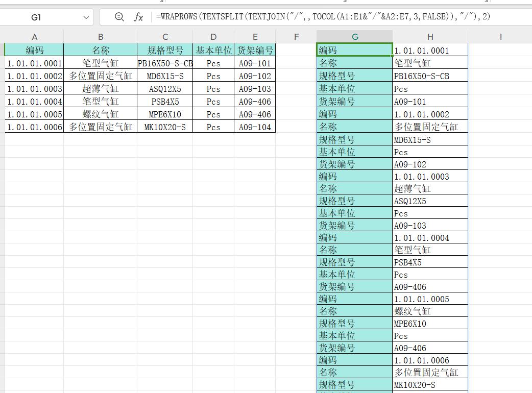This screenshot has height=393, width=532.
Task: Select cell H1 with 1.01.01.0001
Action: [x=430, y=50]
